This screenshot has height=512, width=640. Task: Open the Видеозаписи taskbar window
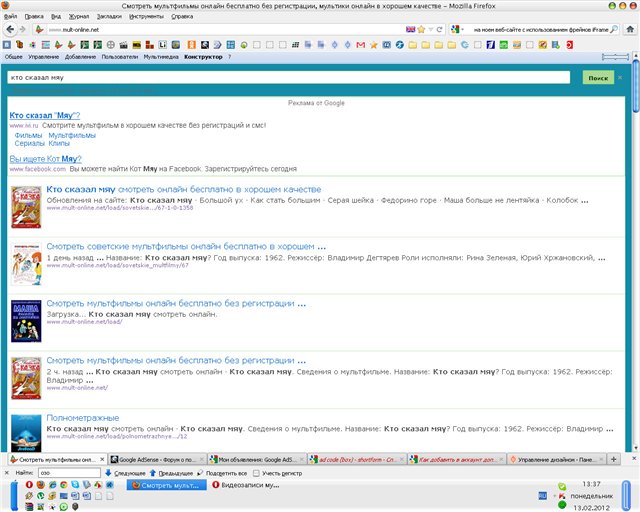click(250, 485)
